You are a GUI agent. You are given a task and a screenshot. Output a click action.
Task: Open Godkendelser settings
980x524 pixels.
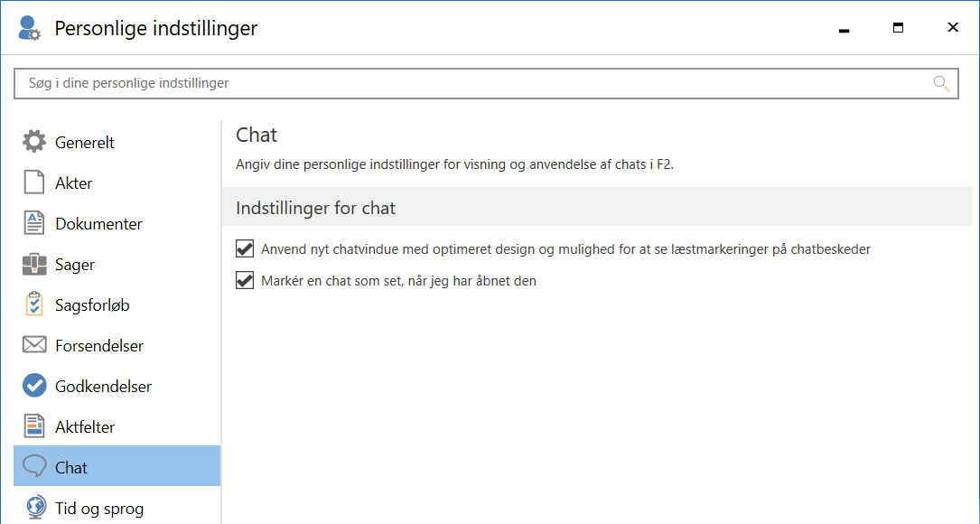coord(117,387)
